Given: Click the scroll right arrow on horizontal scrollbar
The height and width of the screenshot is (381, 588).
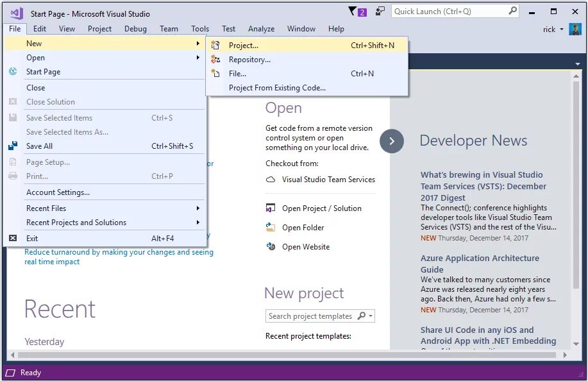Looking at the screenshot, I should [565, 355].
